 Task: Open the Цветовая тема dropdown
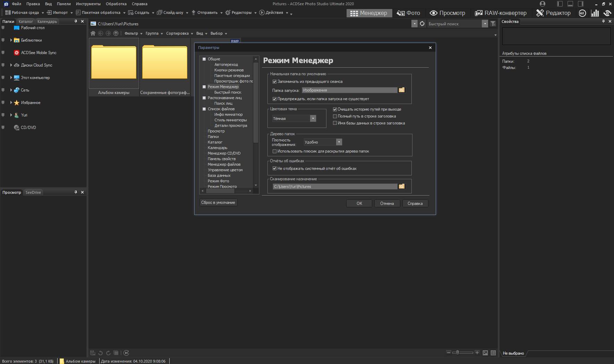313,119
